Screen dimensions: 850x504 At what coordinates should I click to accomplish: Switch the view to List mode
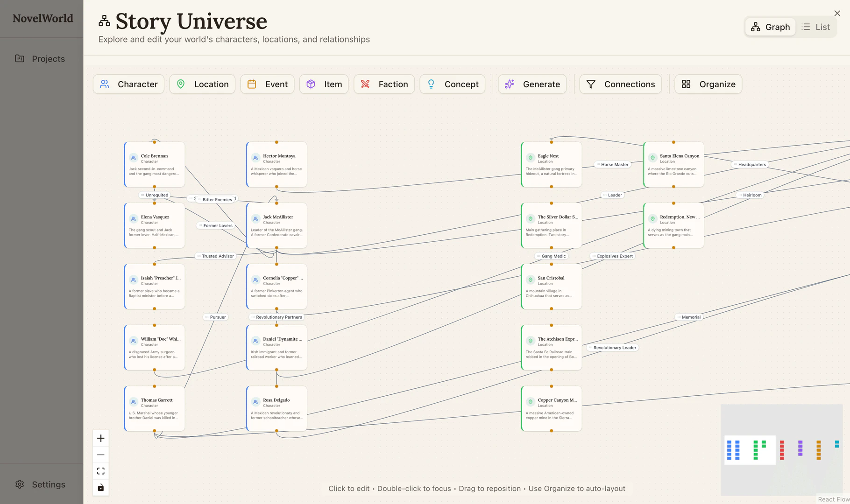tap(816, 27)
